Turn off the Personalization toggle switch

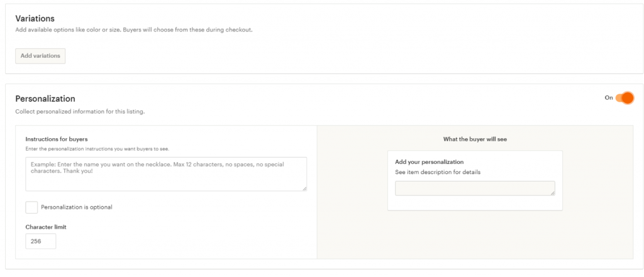tap(624, 98)
